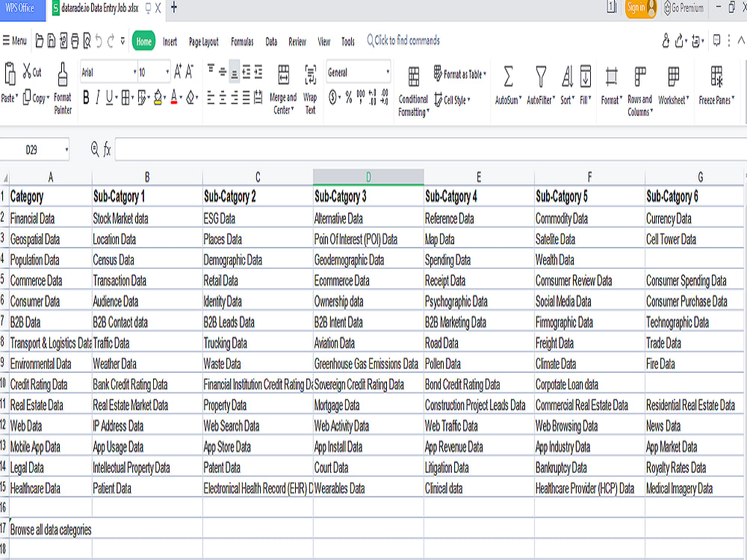
Task: Click the Paste clipboard icon
Action: (10, 74)
